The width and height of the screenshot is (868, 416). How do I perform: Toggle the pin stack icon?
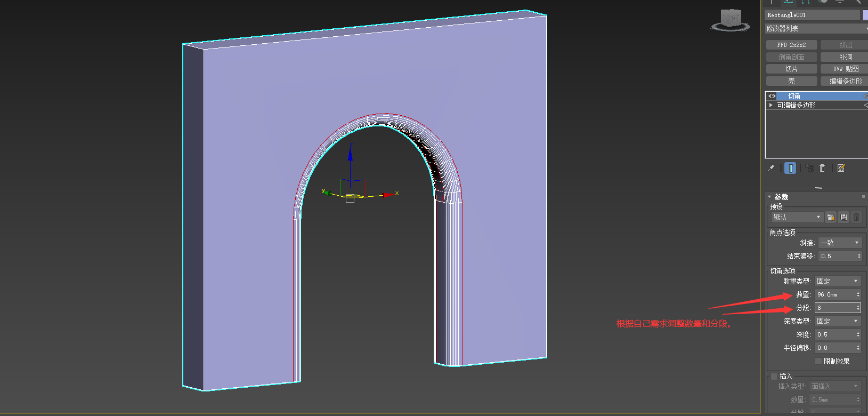[x=771, y=168]
